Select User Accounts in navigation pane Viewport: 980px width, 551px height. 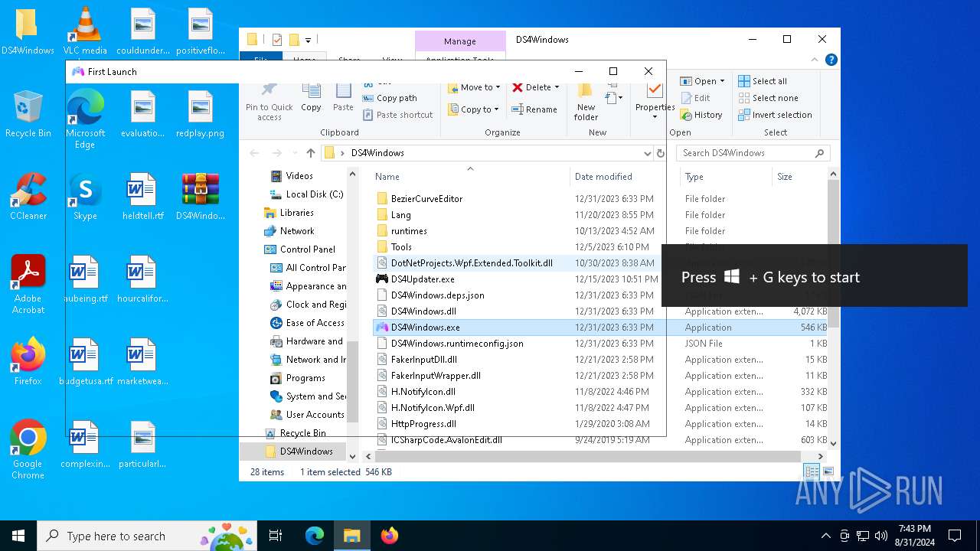click(x=315, y=415)
